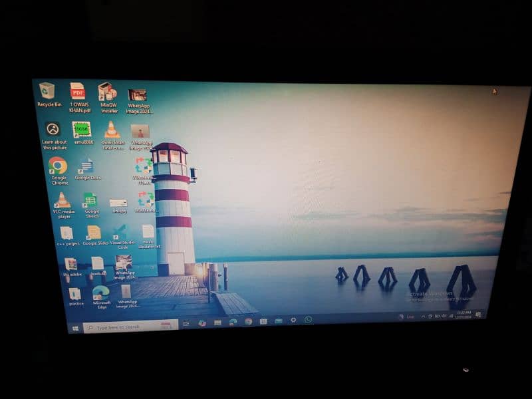Screen dimensions: 532x399
Task: Select the Google Docs desktop shortcut
Action: pos(87,169)
